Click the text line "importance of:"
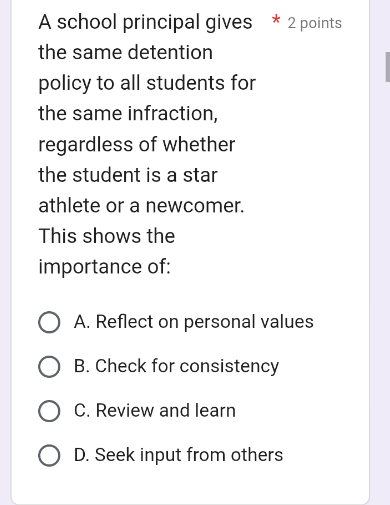Screen dimensions: 390x505 (105, 267)
